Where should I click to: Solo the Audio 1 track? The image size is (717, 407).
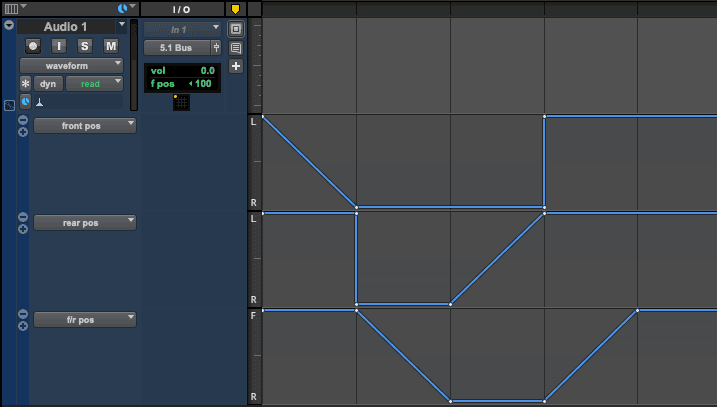[x=85, y=45]
